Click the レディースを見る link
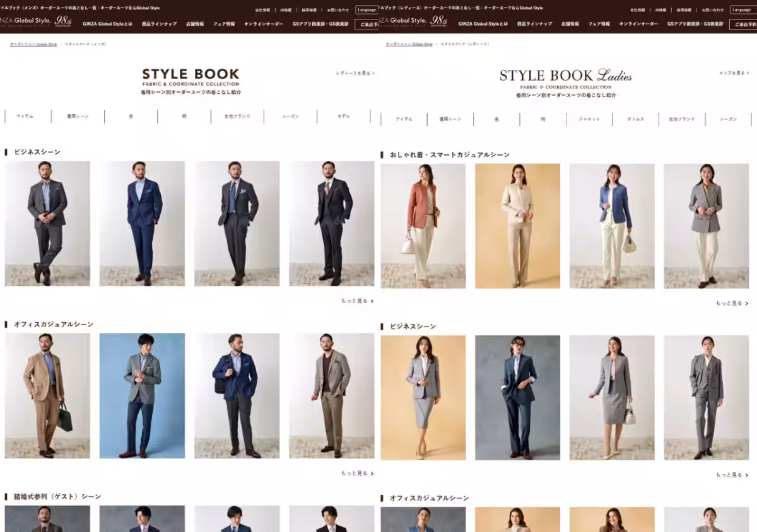757x532 pixels. 355,73
